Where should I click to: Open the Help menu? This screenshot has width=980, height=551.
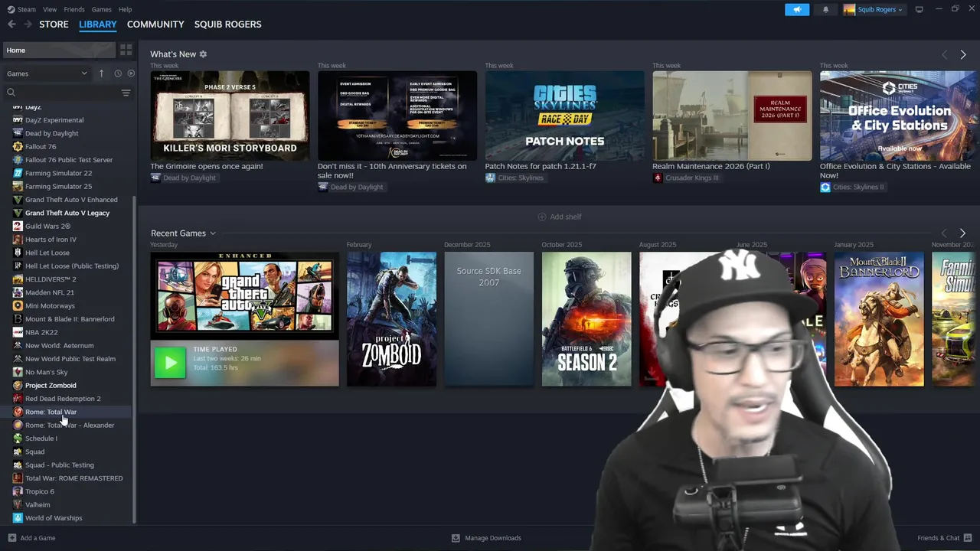point(125,9)
